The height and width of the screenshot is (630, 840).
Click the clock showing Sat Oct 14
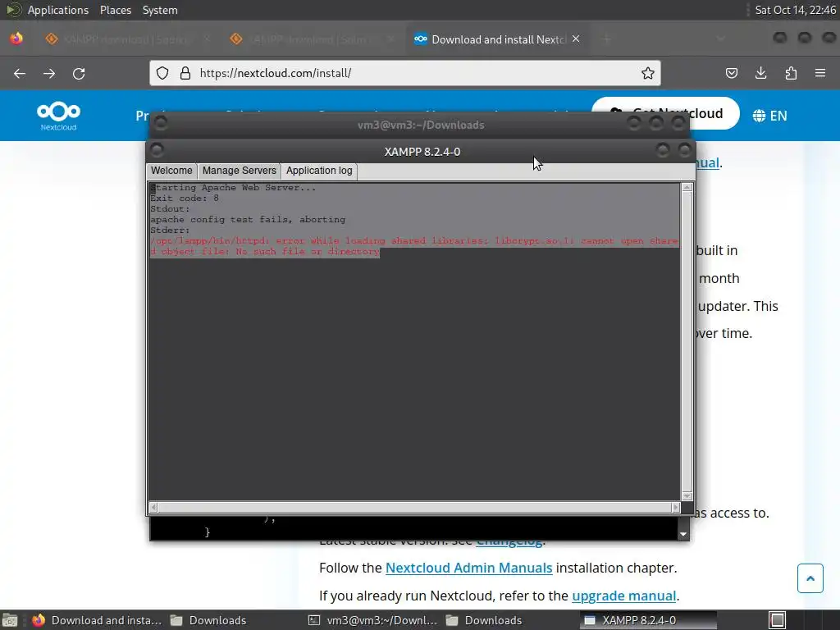[795, 10]
